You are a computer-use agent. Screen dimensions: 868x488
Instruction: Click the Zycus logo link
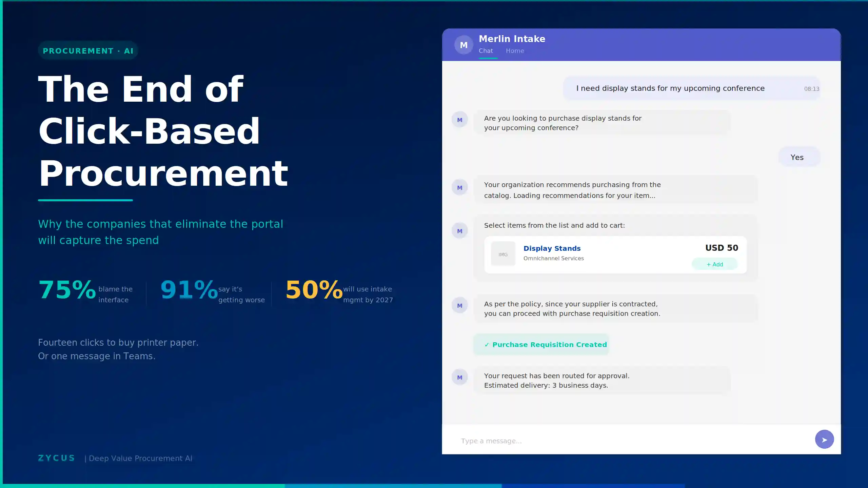(x=56, y=458)
